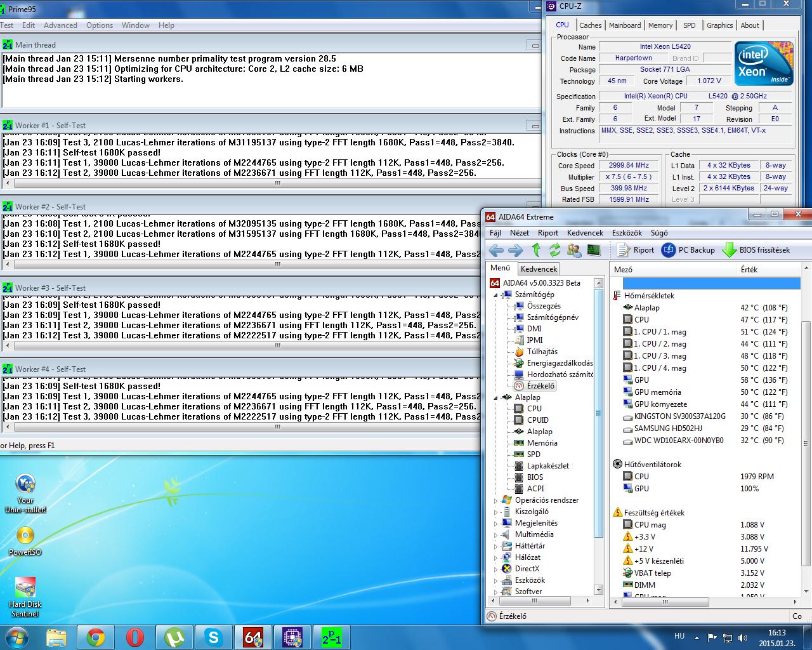The image size is (812, 650).
Task: Open BIOS frissítések updates
Action: point(756,250)
